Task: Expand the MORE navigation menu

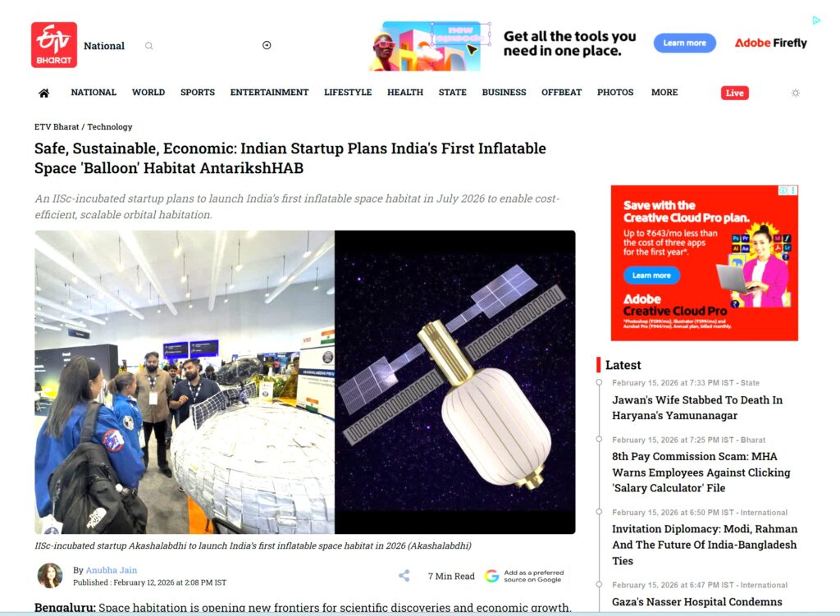Action: (x=664, y=92)
